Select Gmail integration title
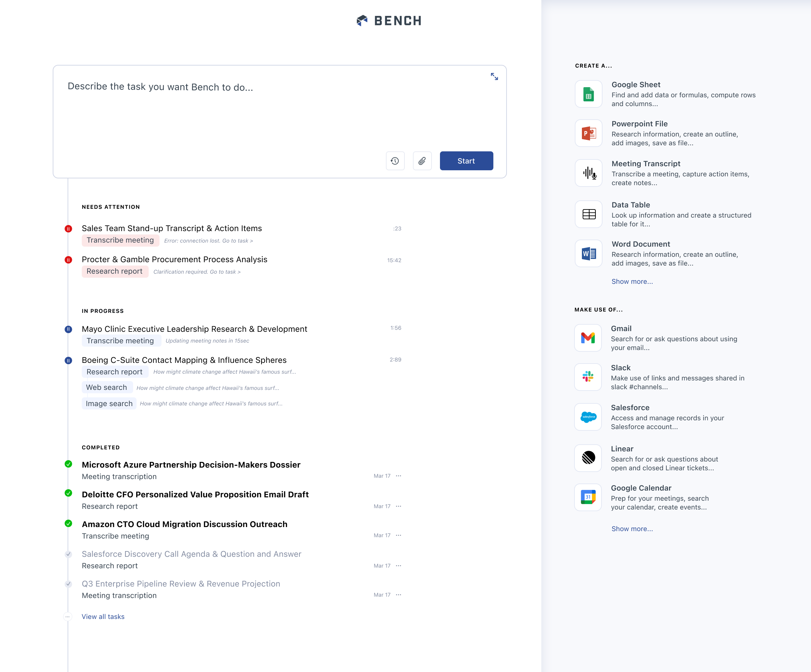811x672 pixels. pos(621,329)
